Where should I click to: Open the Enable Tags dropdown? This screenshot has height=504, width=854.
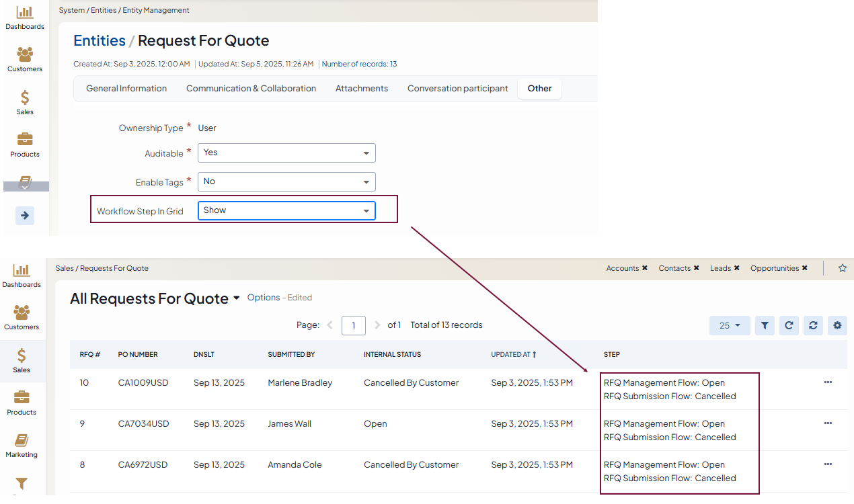(286, 181)
